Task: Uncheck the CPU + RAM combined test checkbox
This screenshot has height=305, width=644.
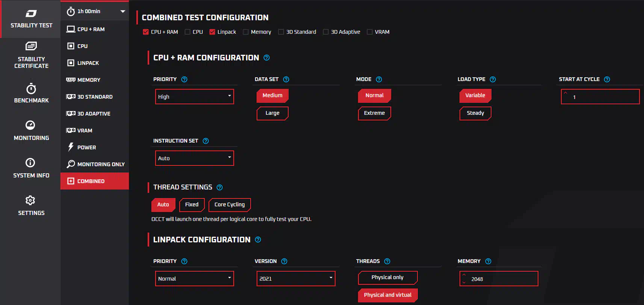Action: coord(146,32)
